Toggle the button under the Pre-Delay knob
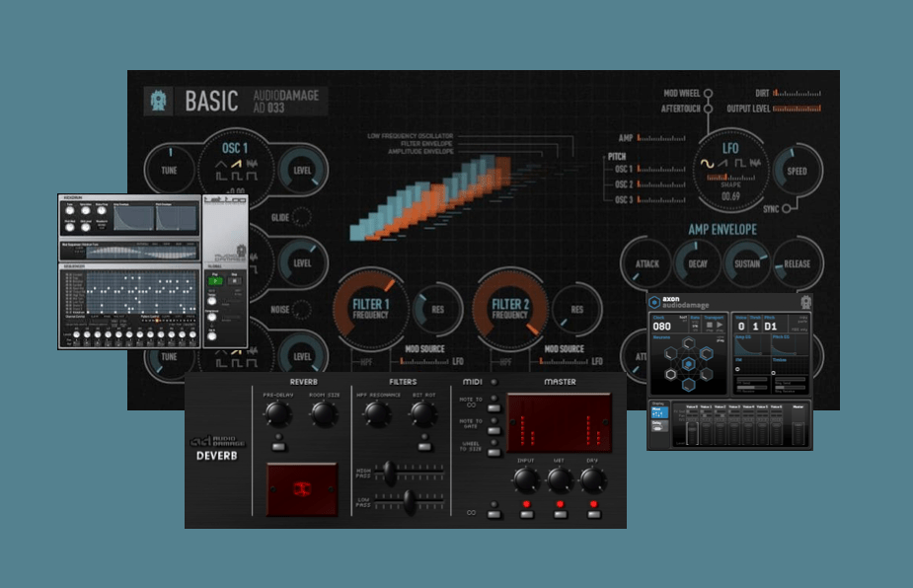 point(278,444)
